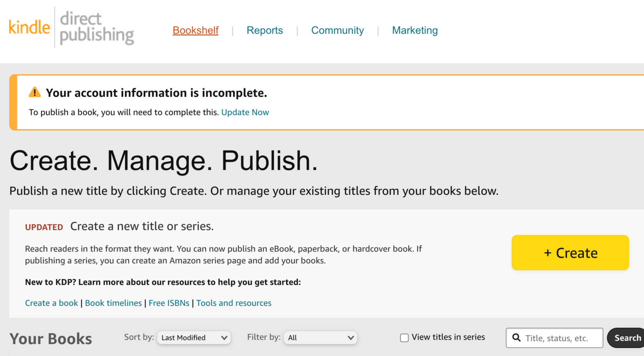
Task: Click the 'New to KDP?' bold text line
Action: 163,282
